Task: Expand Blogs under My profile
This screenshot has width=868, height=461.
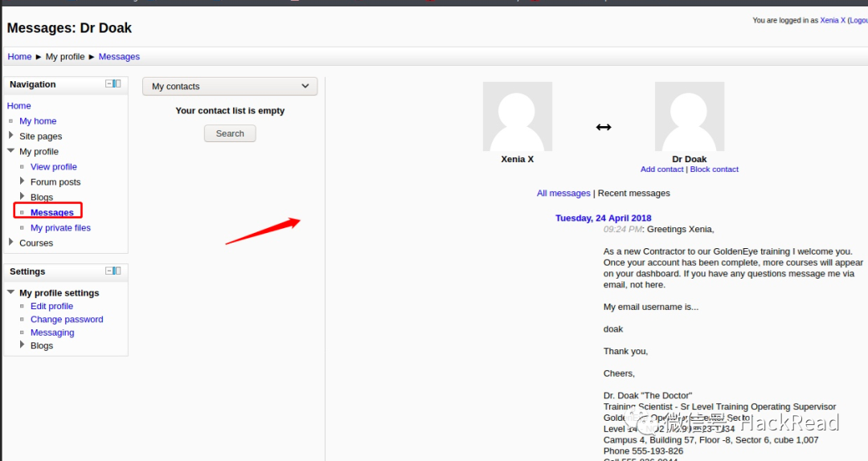Action: [x=23, y=196]
